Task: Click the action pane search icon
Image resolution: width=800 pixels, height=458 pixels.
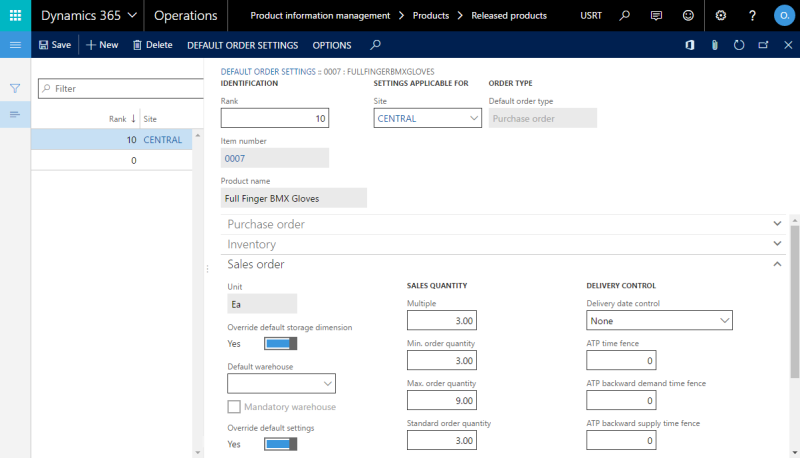Action: pos(375,45)
